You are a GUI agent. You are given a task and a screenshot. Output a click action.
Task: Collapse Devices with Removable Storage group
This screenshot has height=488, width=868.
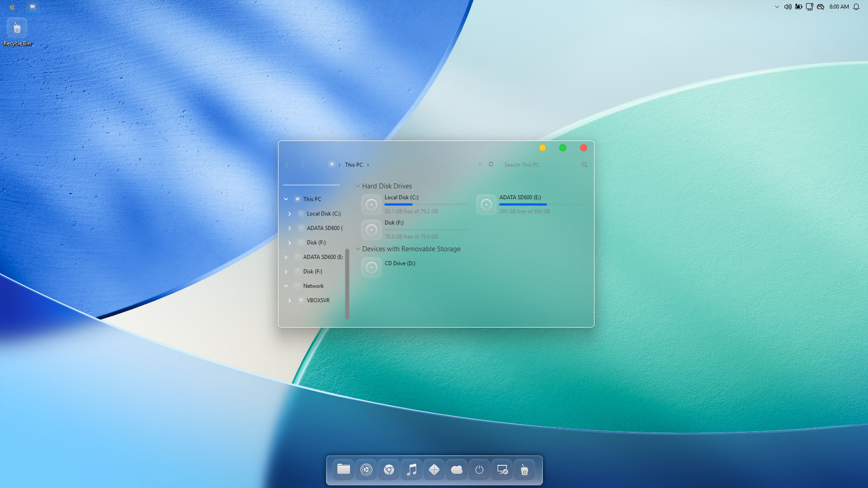(x=358, y=249)
